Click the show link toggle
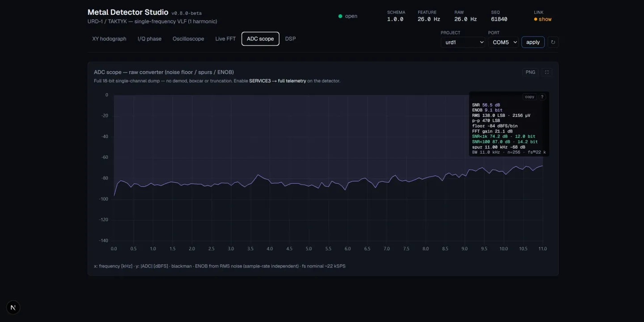 pos(545,19)
